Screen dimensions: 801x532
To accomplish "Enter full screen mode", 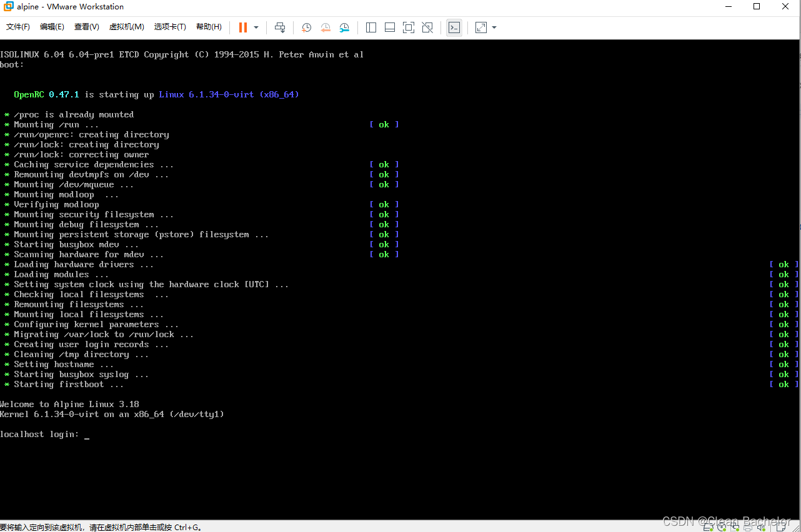I will pyautogui.click(x=409, y=27).
